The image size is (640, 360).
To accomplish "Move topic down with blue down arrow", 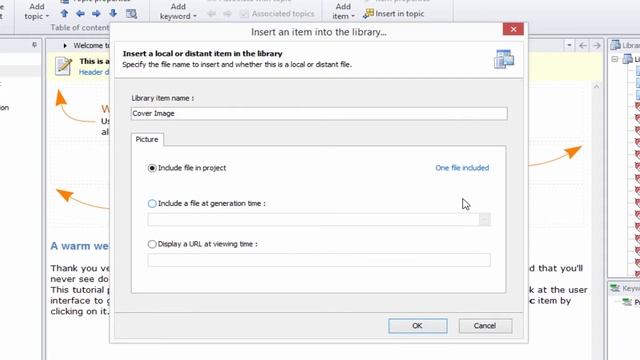I will [113, 14].
